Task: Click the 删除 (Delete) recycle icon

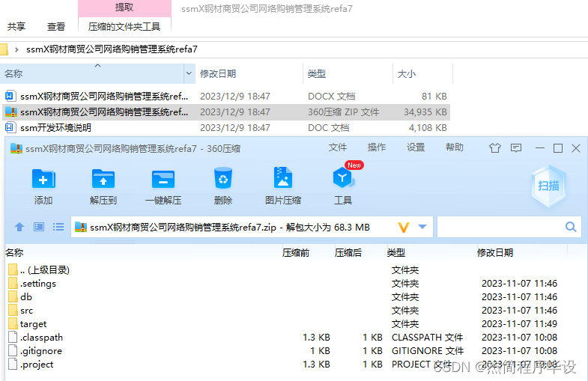Action: click(x=223, y=178)
